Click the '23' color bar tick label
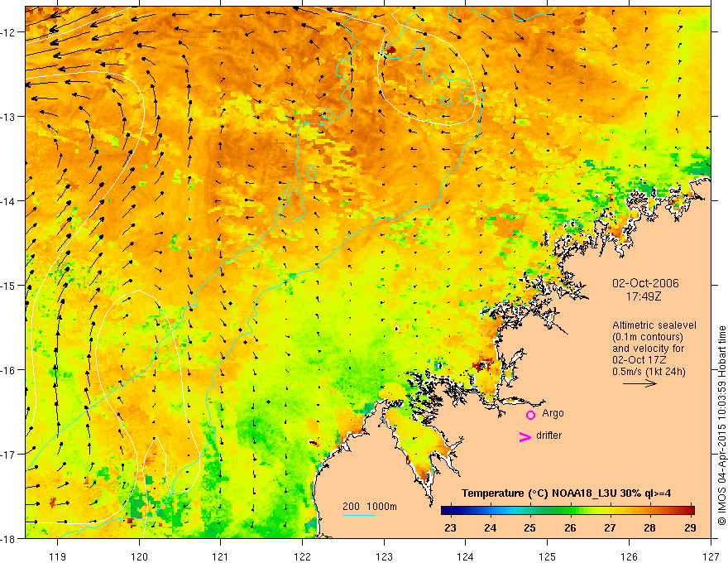Image resolution: width=728 pixels, height=563 pixels. tap(450, 527)
